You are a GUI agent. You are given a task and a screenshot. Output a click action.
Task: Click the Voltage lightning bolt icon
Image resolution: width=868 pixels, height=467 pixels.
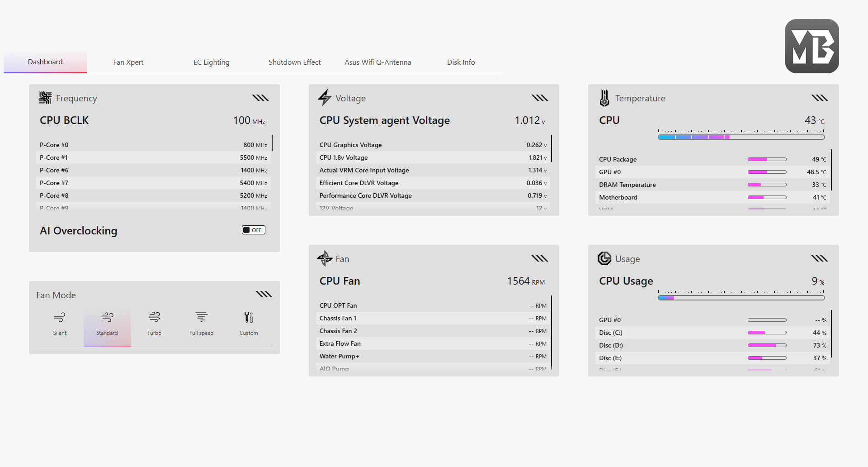point(325,98)
